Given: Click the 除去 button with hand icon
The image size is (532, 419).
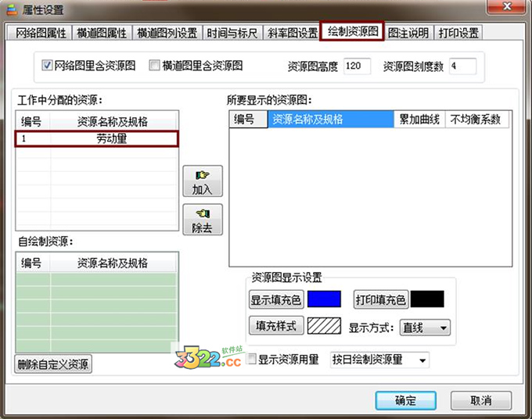Looking at the screenshot, I should (x=203, y=220).
